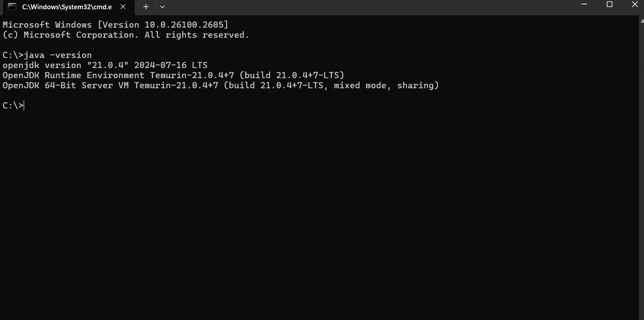Click the square restore icon at top right
The width and height of the screenshot is (644, 320).
coord(609,4)
